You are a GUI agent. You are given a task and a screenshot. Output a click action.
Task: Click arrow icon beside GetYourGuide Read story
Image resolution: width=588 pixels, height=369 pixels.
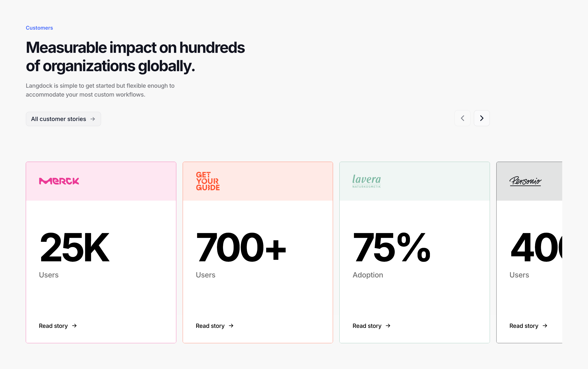pyautogui.click(x=231, y=326)
